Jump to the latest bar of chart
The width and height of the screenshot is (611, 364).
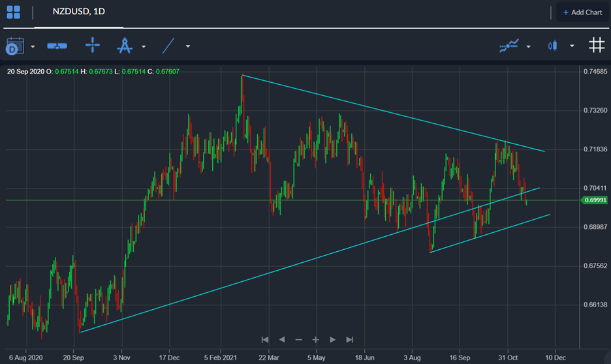(x=350, y=340)
